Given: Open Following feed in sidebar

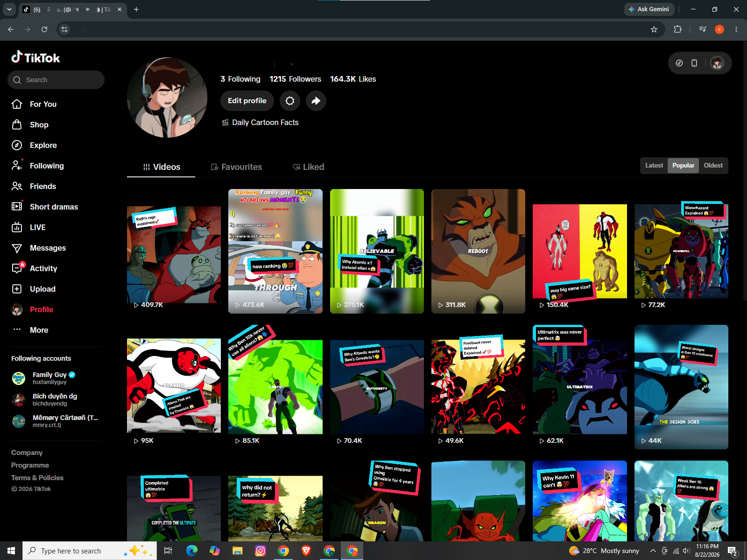Looking at the screenshot, I should [x=38, y=166].
